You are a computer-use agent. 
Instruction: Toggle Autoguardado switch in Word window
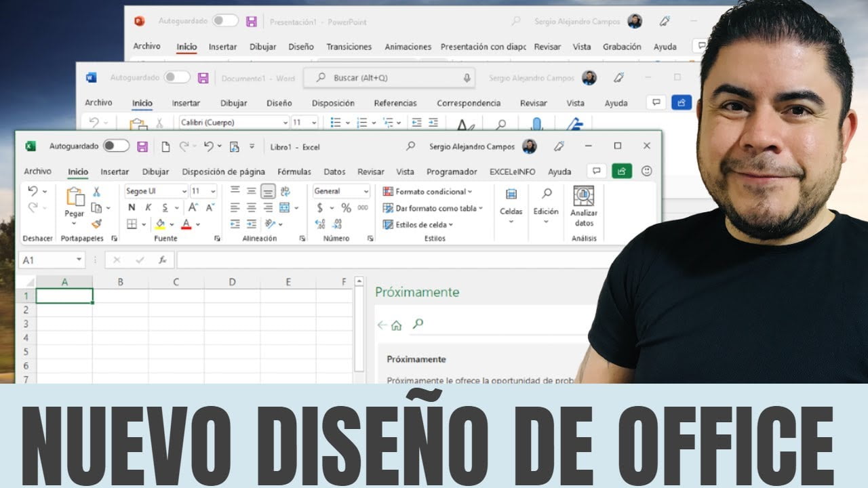[x=177, y=77]
